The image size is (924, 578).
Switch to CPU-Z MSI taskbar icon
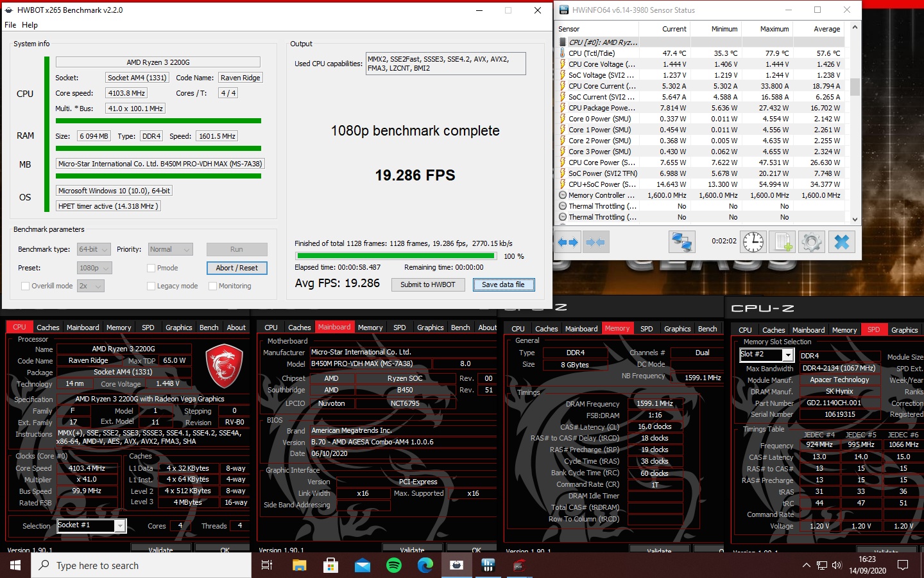pyautogui.click(x=519, y=565)
